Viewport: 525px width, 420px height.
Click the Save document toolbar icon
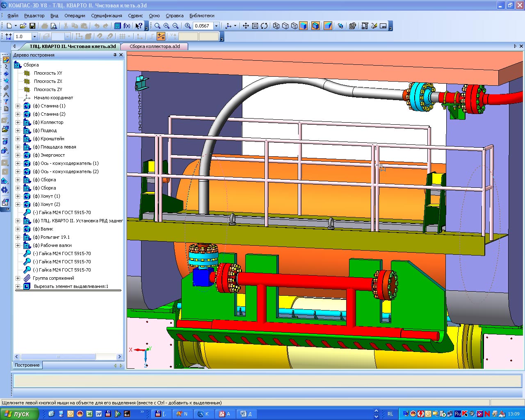tap(32, 26)
